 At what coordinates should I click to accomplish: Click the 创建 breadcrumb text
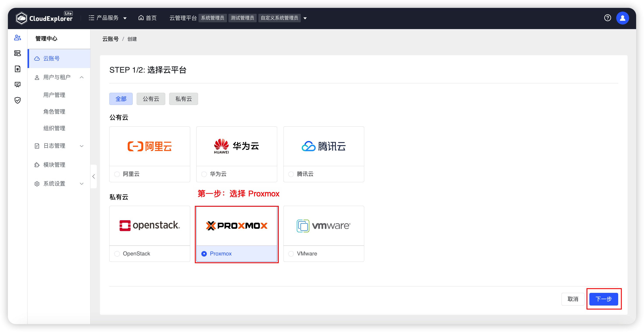tap(132, 39)
